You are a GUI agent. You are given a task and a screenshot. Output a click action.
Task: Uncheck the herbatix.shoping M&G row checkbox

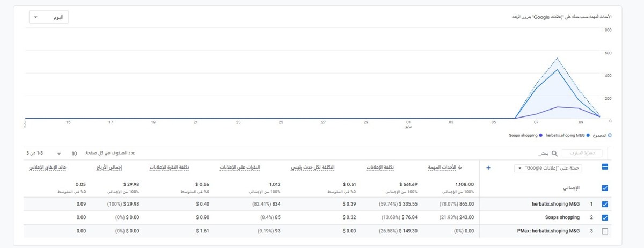click(x=605, y=204)
